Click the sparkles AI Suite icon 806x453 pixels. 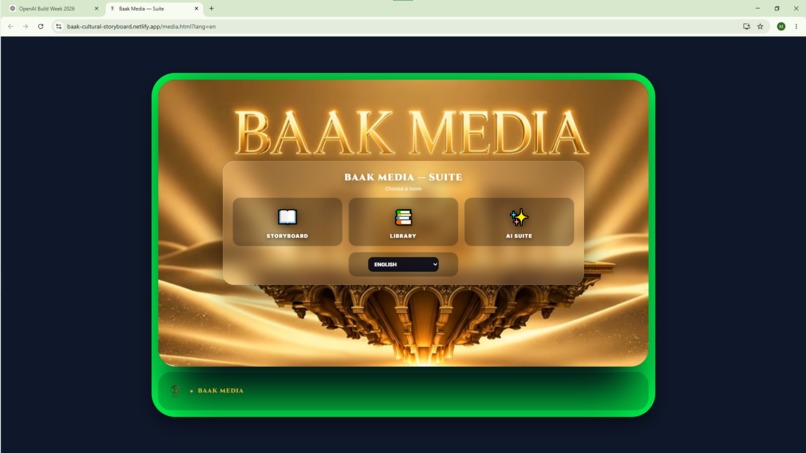click(519, 217)
